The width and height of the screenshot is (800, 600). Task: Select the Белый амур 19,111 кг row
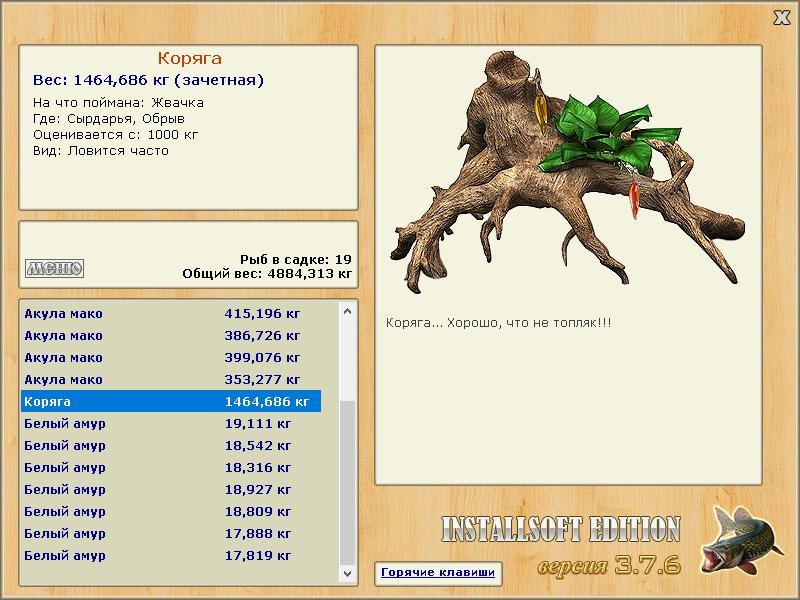click(171, 423)
